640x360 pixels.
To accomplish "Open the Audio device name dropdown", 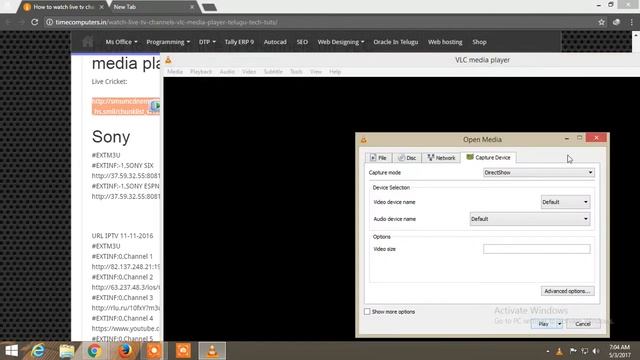I will 529,219.
